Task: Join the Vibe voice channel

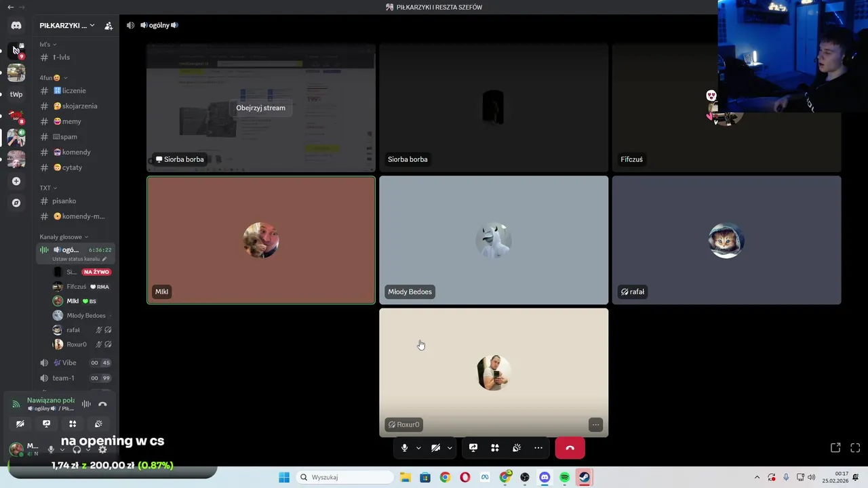Action: click(x=75, y=363)
